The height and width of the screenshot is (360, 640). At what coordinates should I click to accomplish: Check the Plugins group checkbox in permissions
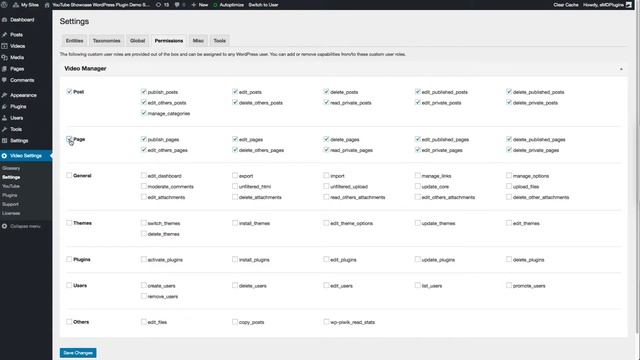(x=69, y=259)
